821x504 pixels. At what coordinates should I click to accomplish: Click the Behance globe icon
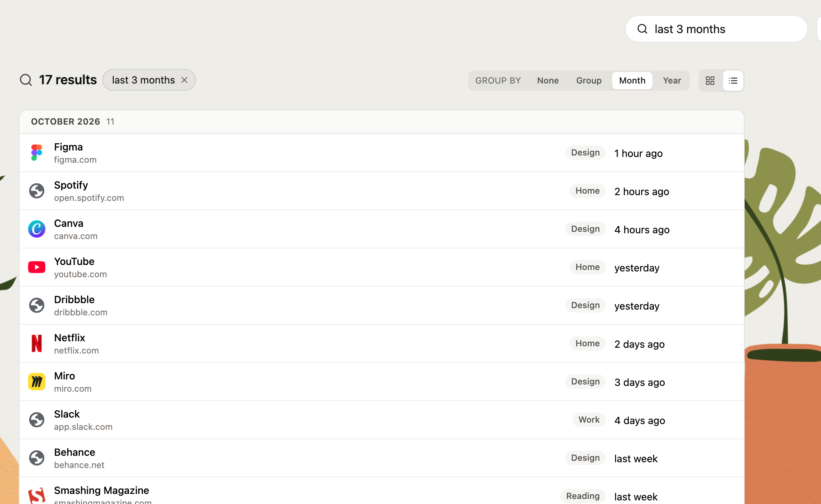pyautogui.click(x=37, y=458)
